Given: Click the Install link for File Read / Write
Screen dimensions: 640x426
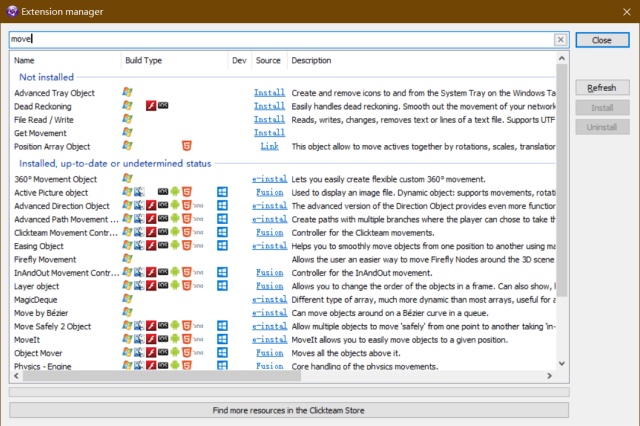Looking at the screenshot, I should coord(269,120).
